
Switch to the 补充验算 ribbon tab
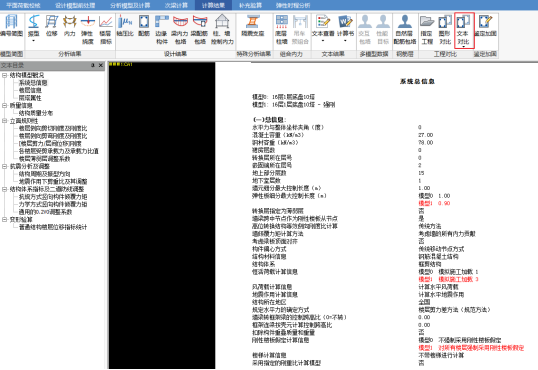point(250,5)
